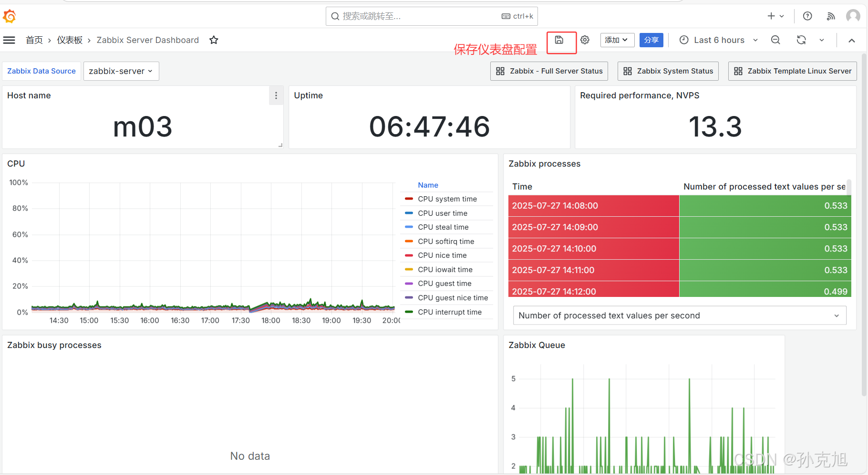Image resolution: width=868 pixels, height=475 pixels.
Task: Open the hamburger navigation menu
Action: tap(9, 40)
